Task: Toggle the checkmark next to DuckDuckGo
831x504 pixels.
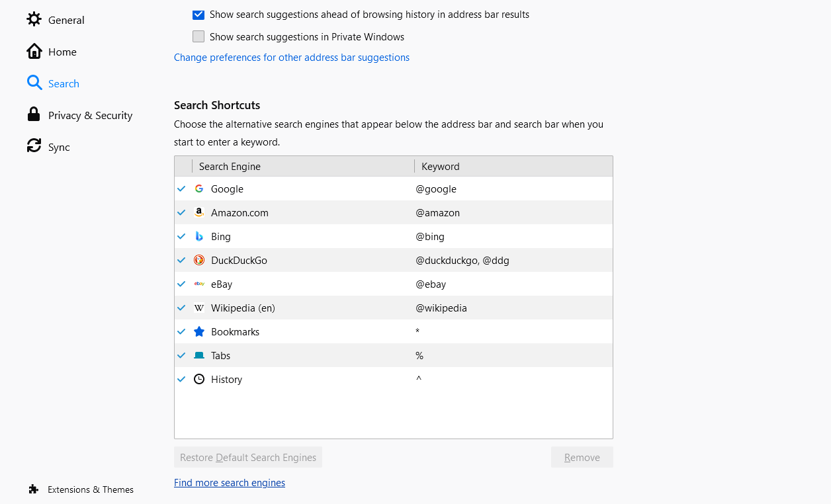Action: tap(181, 260)
